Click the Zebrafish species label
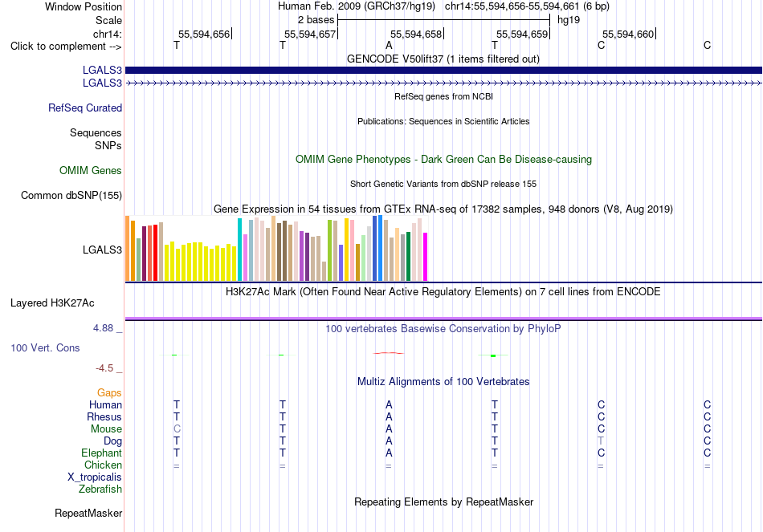Viewport: 763px width, 532px height. coord(100,489)
